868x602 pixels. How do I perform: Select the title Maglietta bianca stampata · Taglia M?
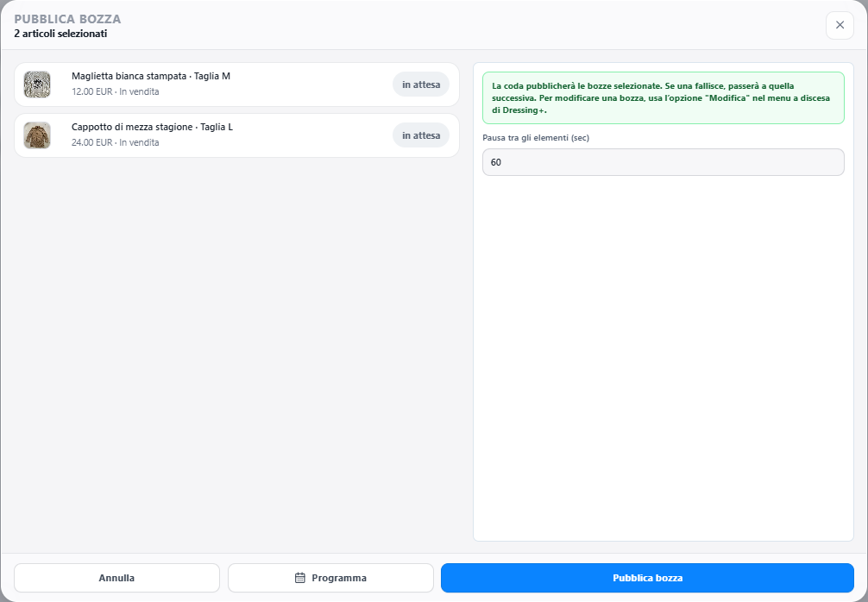pos(151,76)
